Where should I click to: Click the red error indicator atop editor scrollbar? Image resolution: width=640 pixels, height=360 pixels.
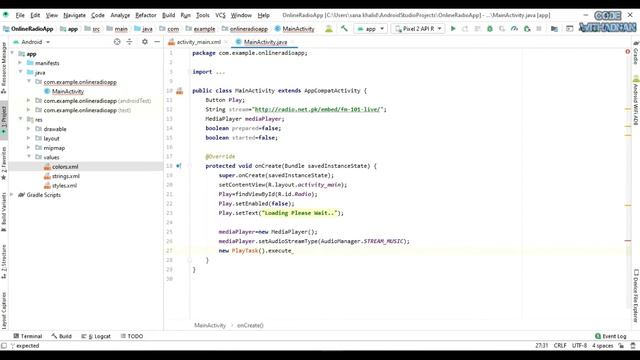[x=628, y=51]
